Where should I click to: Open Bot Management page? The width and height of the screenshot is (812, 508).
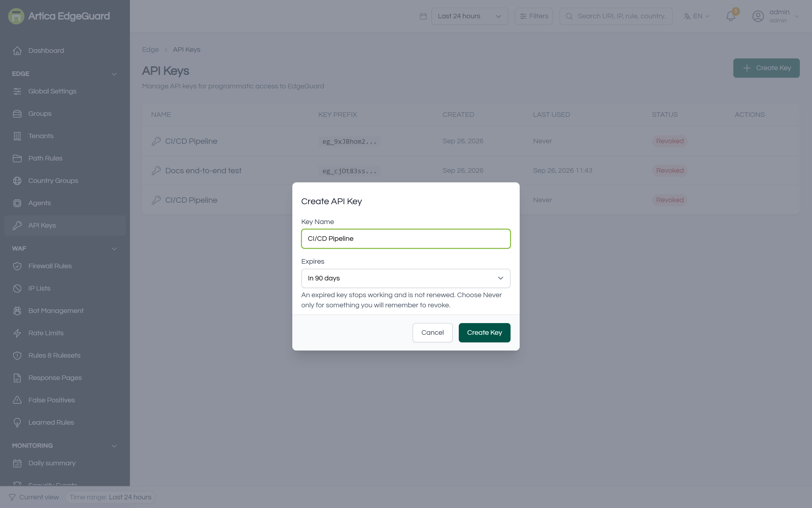pyautogui.click(x=65, y=311)
